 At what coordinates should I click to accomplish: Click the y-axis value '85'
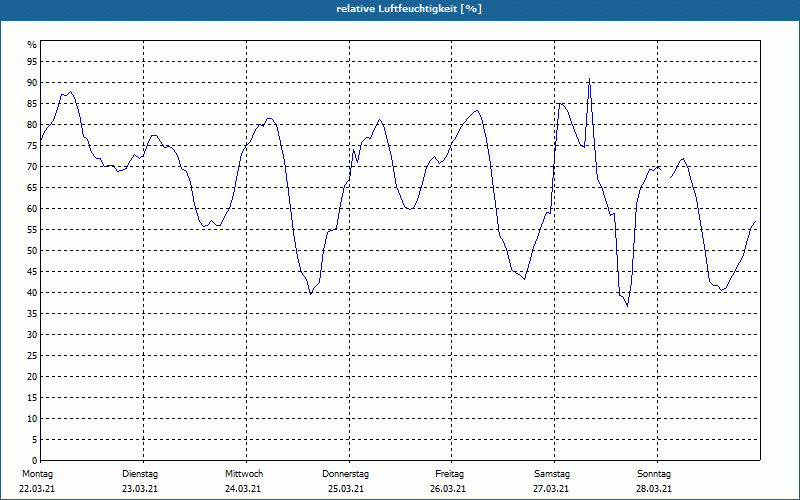tap(32, 104)
